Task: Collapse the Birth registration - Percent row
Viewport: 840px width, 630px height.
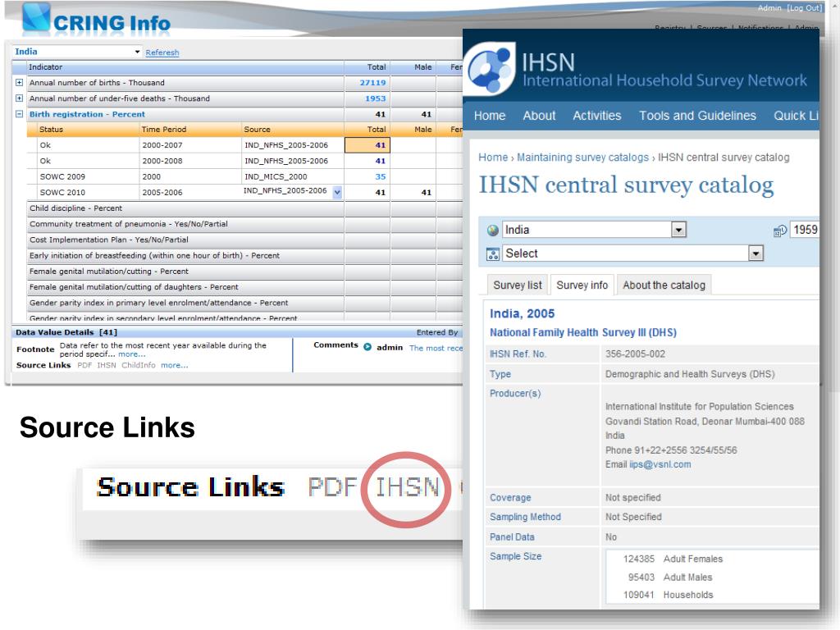Action: (20, 114)
